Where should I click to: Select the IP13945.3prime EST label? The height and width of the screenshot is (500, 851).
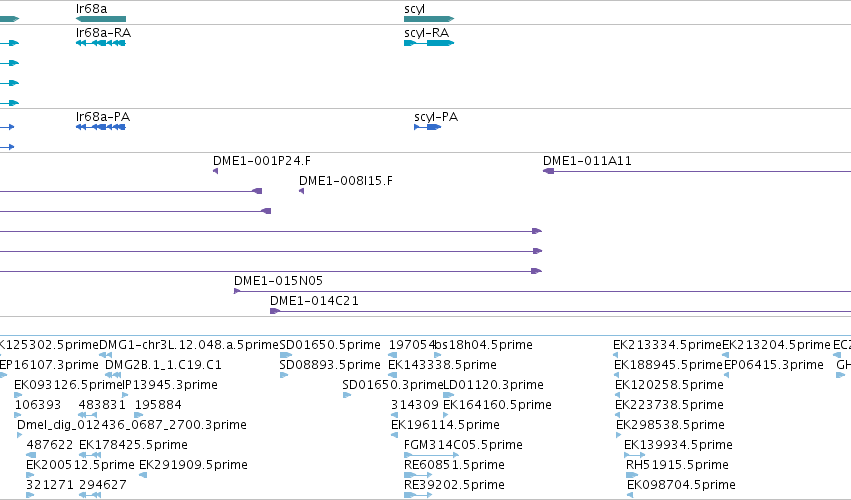click(170, 385)
